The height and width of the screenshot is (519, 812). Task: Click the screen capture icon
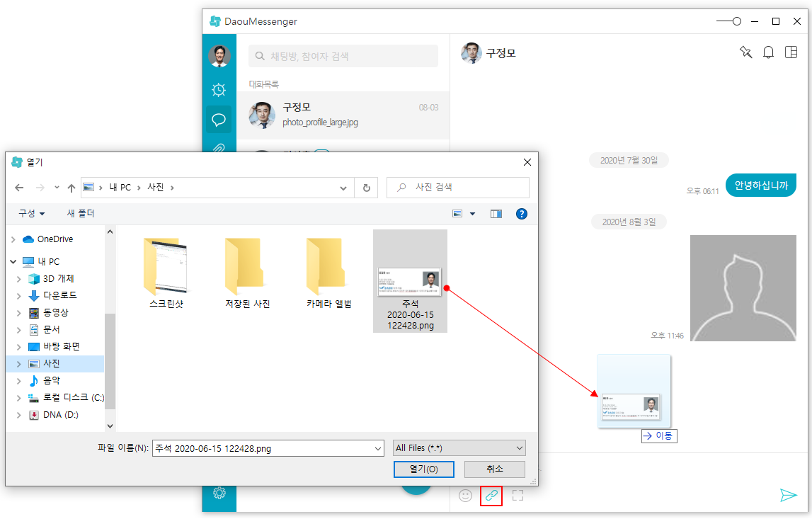point(517,496)
